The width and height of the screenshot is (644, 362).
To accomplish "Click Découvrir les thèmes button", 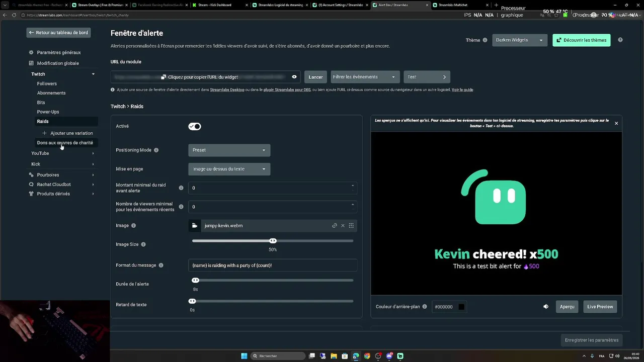I will pos(582,40).
